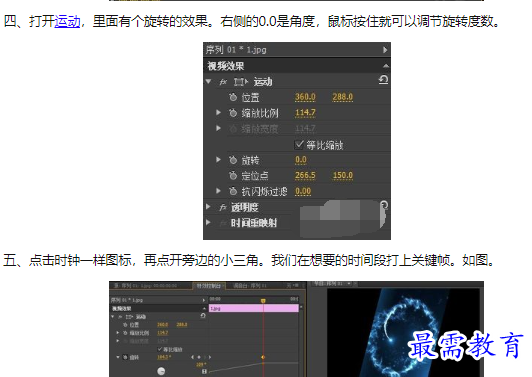Image resolution: width=532 pixels, height=377 pixels.
Task: Select the 旋转 keyframe diamond on the timeline
Action: [x=263, y=357]
